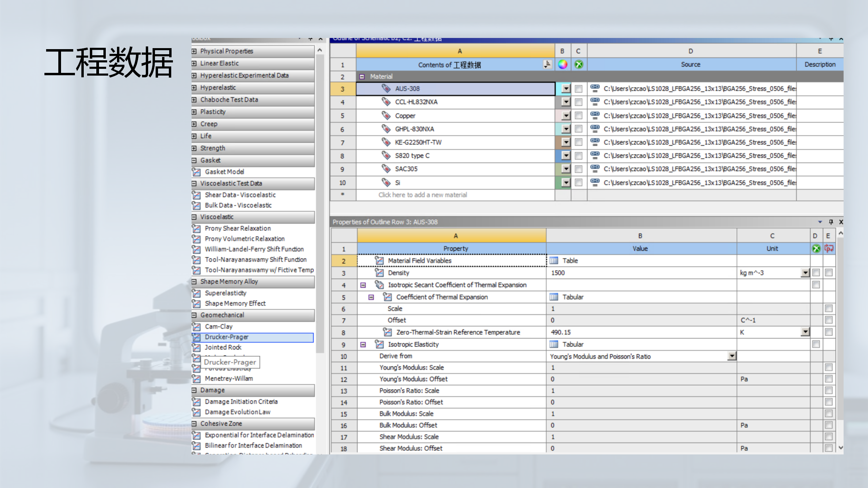Click the source link icon in the Copper row
The width and height of the screenshot is (868, 488).
click(x=595, y=116)
